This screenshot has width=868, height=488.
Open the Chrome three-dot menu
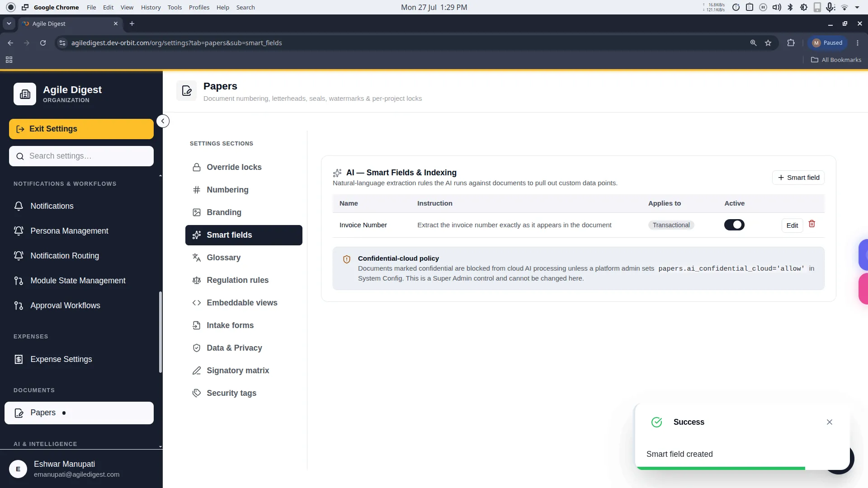pyautogui.click(x=858, y=43)
